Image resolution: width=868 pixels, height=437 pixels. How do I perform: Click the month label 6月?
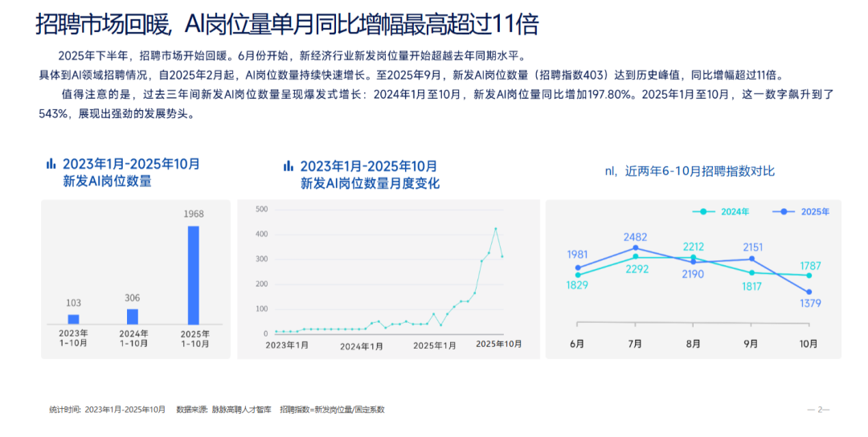[577, 344]
